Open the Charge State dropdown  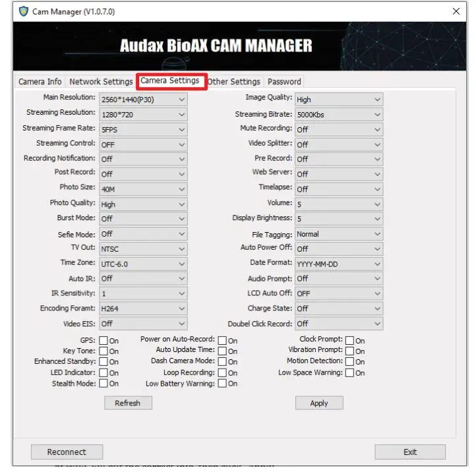(339, 309)
